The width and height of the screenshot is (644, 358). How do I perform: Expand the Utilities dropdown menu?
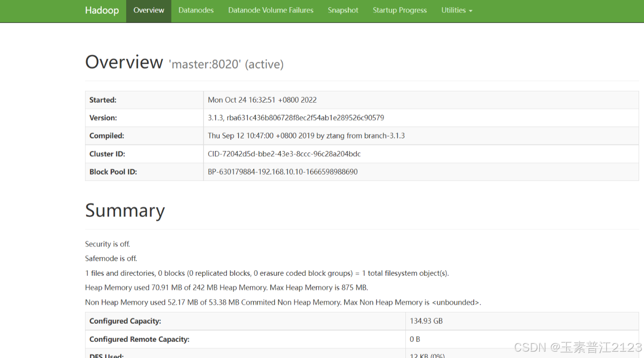click(x=457, y=10)
